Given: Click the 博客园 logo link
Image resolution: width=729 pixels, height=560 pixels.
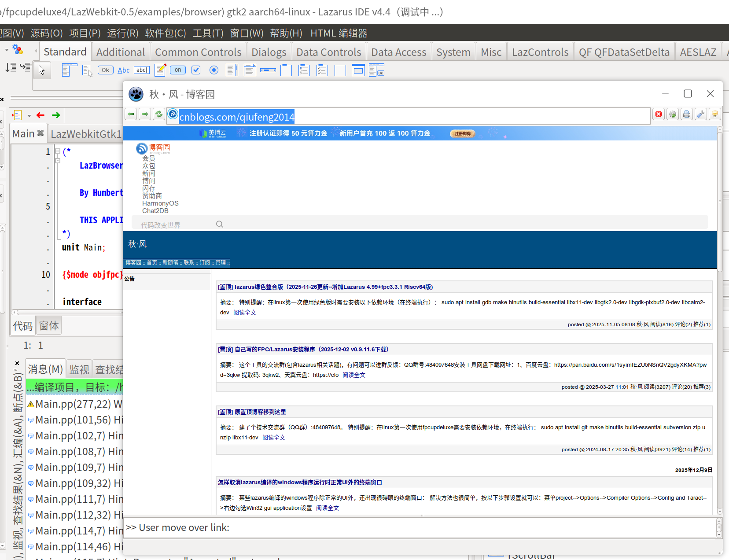Looking at the screenshot, I should pyautogui.click(x=153, y=148).
